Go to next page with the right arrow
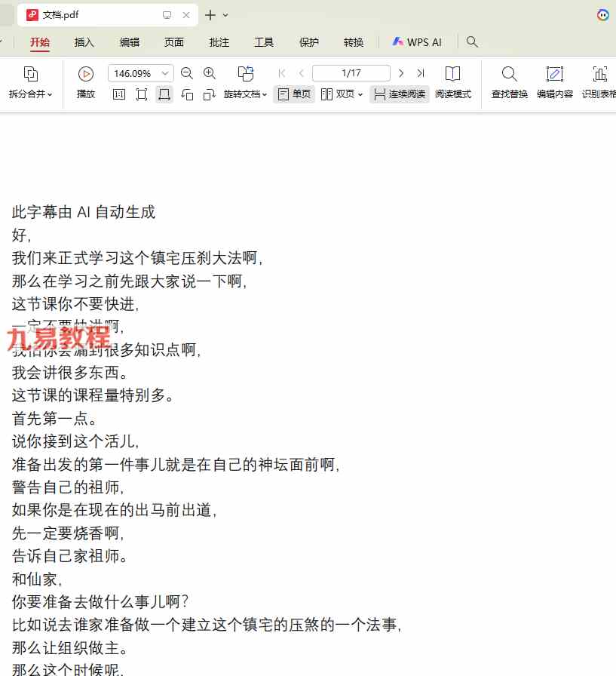Screen dimensions: 616x676 click(401, 73)
